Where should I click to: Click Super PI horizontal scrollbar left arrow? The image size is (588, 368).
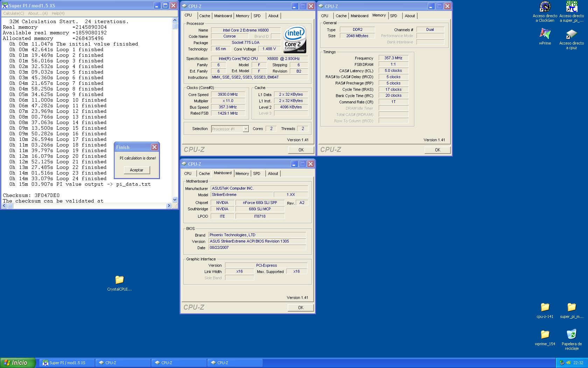coord(5,206)
